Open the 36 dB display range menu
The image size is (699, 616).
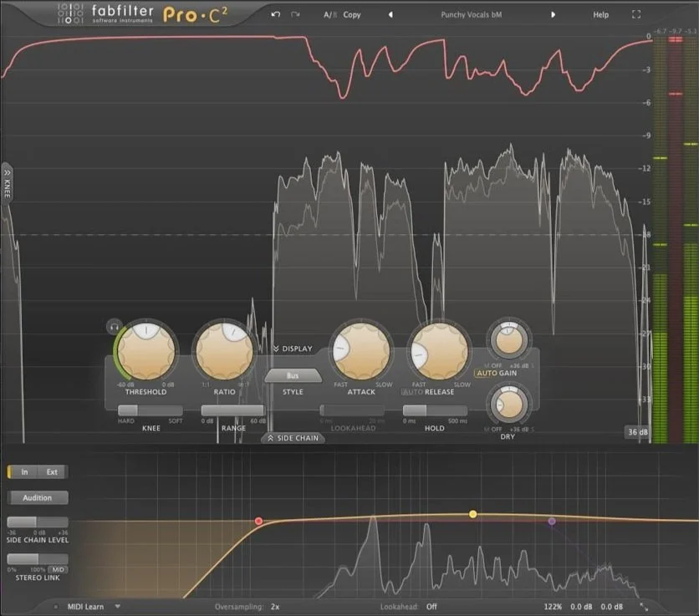(637, 432)
